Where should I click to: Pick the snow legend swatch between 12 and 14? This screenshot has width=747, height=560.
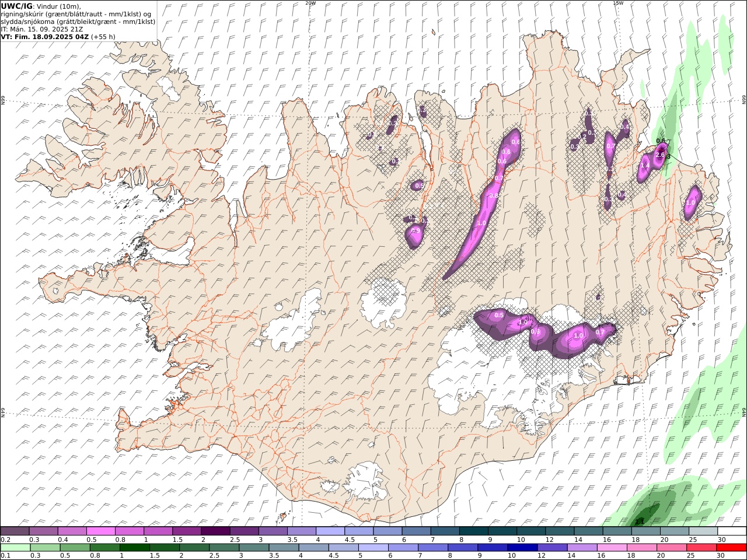tap(560, 531)
